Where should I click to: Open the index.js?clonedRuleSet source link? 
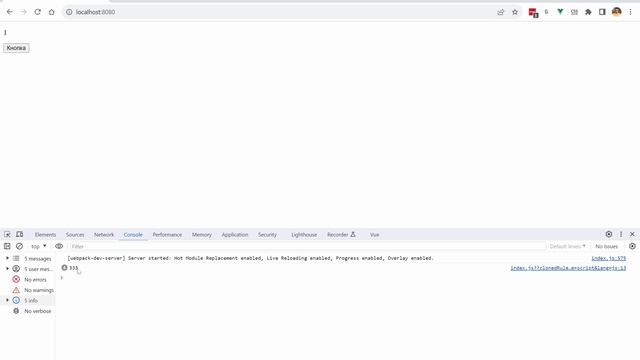568,268
